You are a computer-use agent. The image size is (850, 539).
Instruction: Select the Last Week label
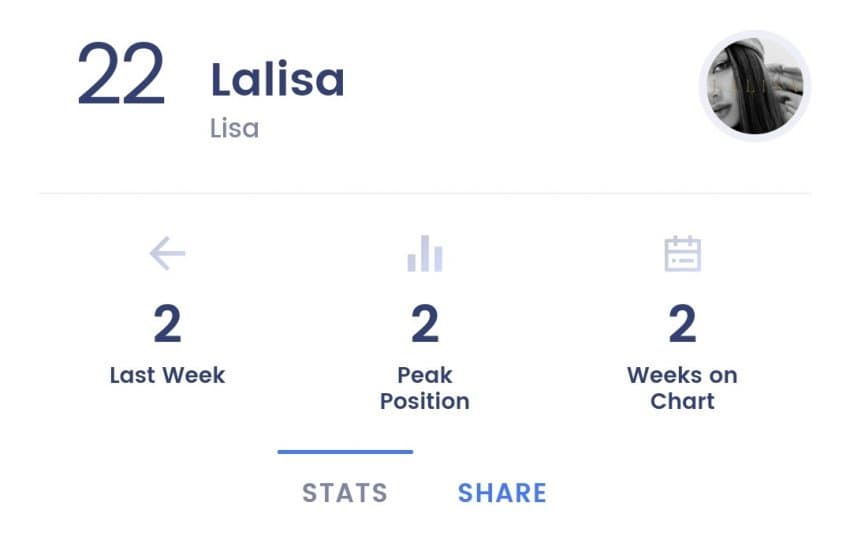click(168, 375)
